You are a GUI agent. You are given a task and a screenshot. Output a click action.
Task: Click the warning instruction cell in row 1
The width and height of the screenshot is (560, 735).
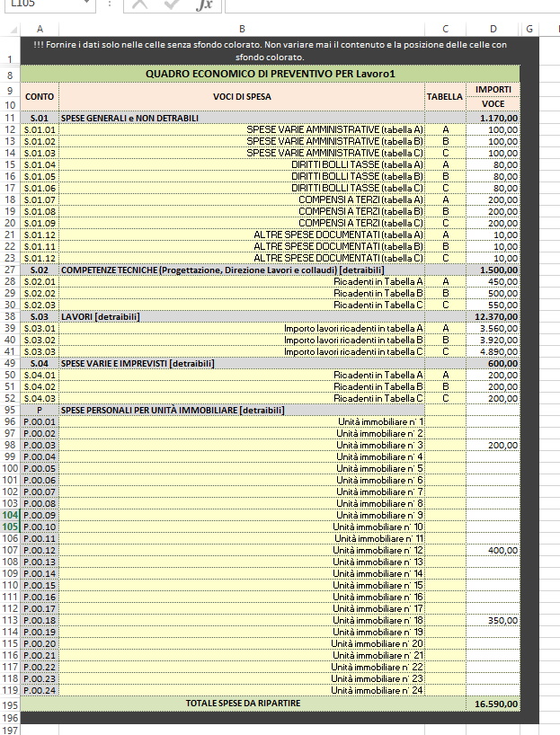click(x=271, y=50)
